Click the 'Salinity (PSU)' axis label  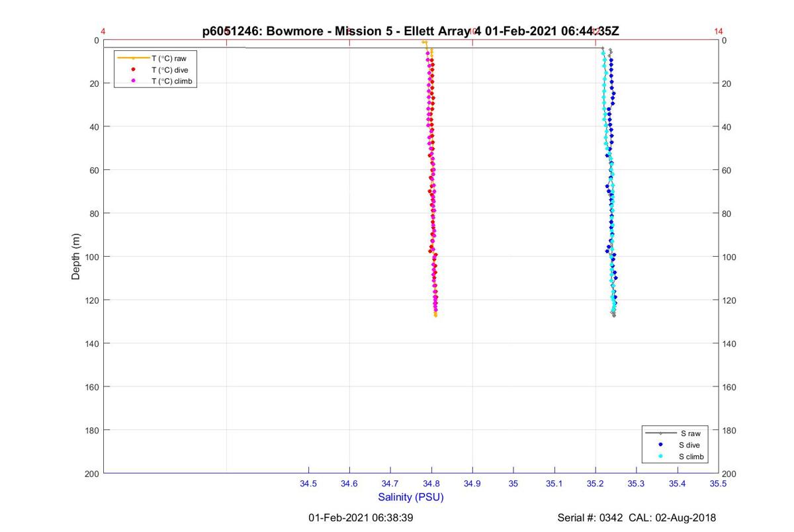tap(411, 497)
